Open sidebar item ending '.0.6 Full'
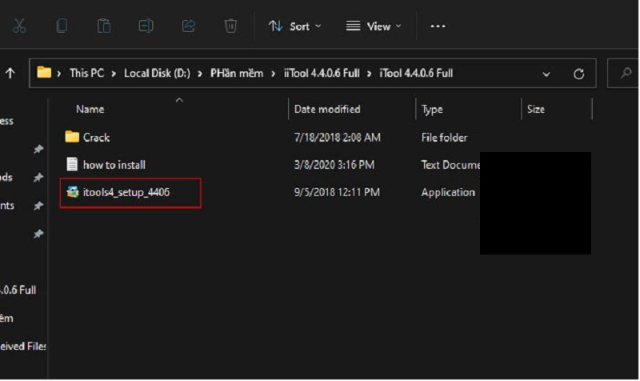Image resolution: width=640 pixels, height=381 pixels. tap(18, 290)
